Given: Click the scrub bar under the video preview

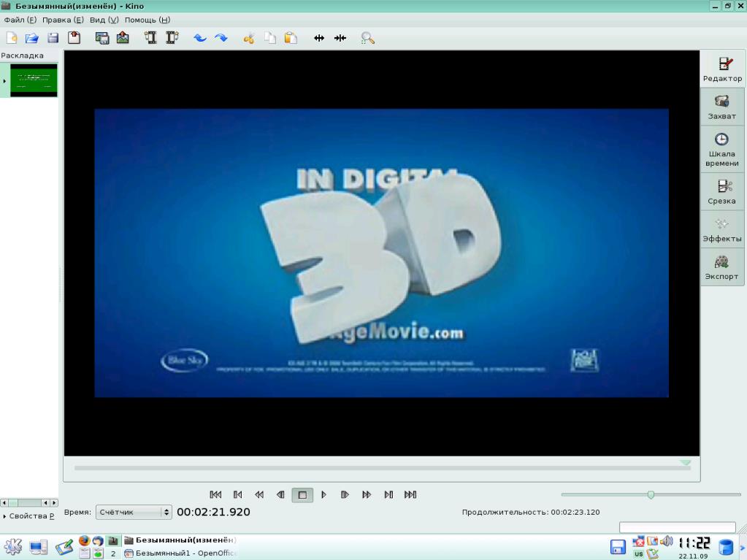Looking at the screenshot, I should point(382,468).
